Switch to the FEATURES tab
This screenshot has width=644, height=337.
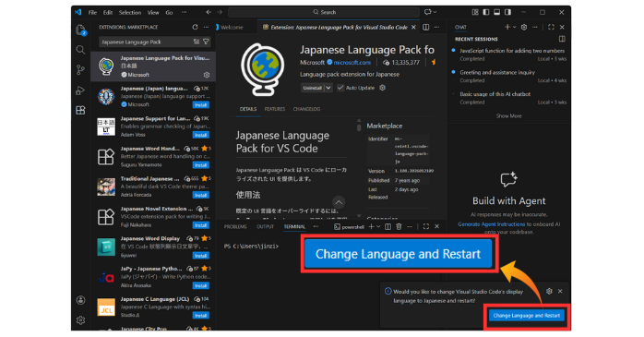[275, 109]
